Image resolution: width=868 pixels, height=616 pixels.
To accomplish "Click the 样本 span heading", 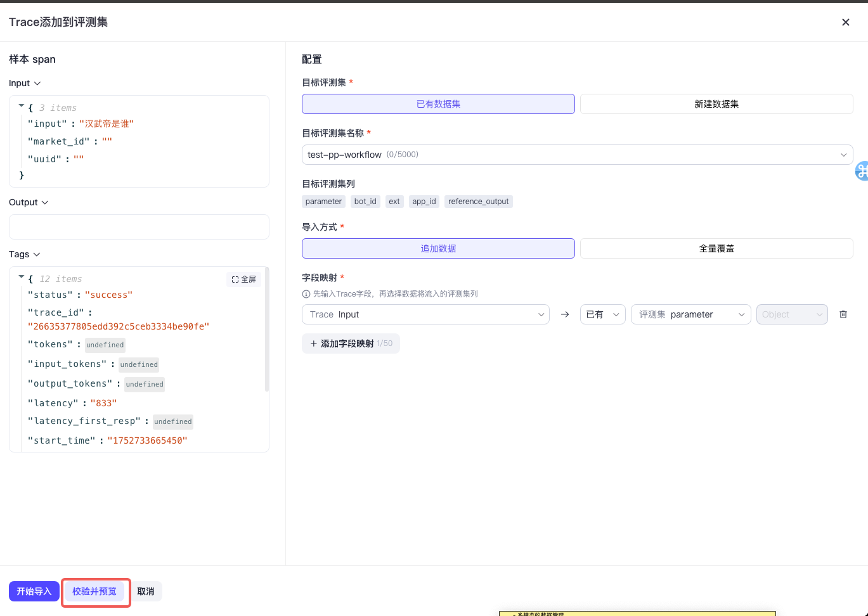I will (32, 60).
